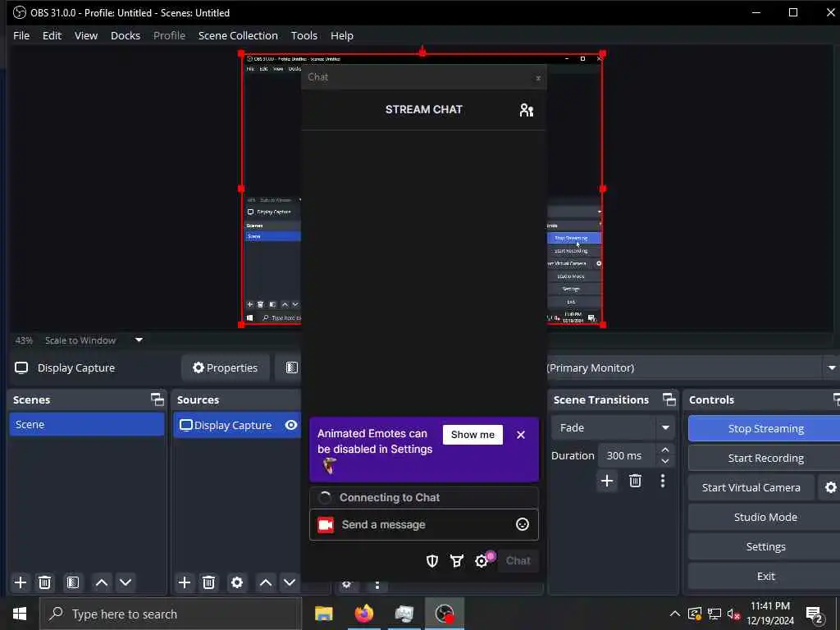Open the File menu
840x630 pixels.
coord(21,35)
